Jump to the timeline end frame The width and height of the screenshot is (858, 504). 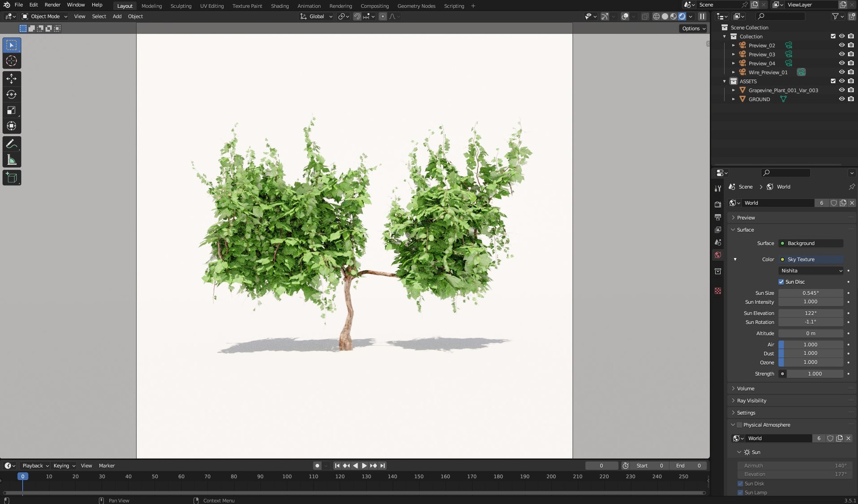383,466
